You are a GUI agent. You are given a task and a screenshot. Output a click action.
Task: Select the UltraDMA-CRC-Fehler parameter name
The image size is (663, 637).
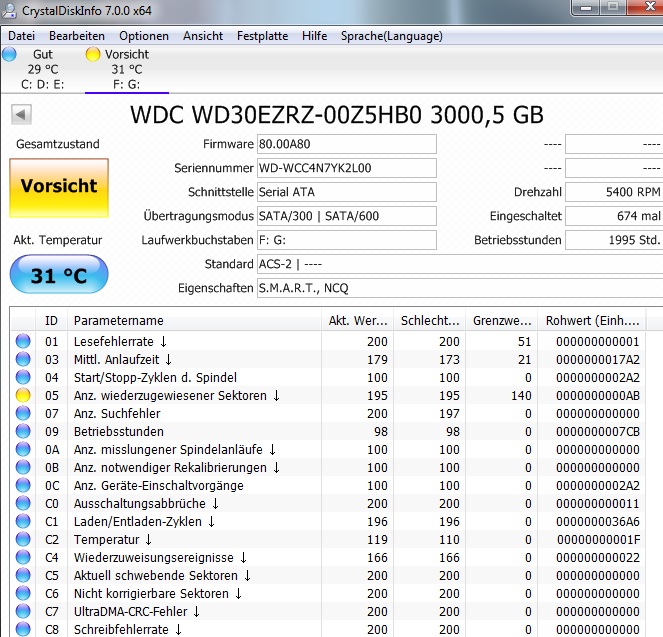[x=137, y=612]
